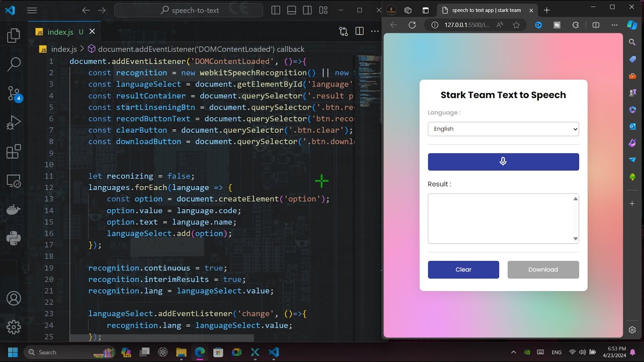Open Edge workspaces icon
The height and width of the screenshot is (362, 644).
click(408, 10)
